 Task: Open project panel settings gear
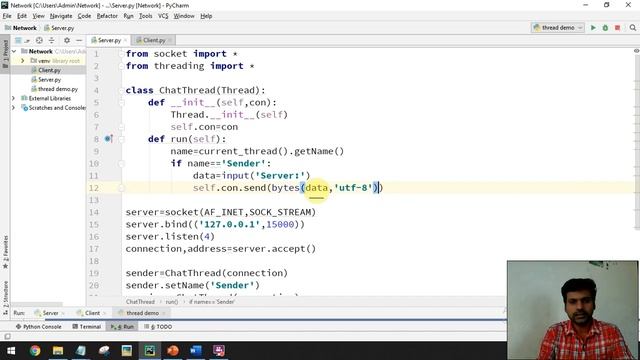pyautogui.click(x=67, y=40)
